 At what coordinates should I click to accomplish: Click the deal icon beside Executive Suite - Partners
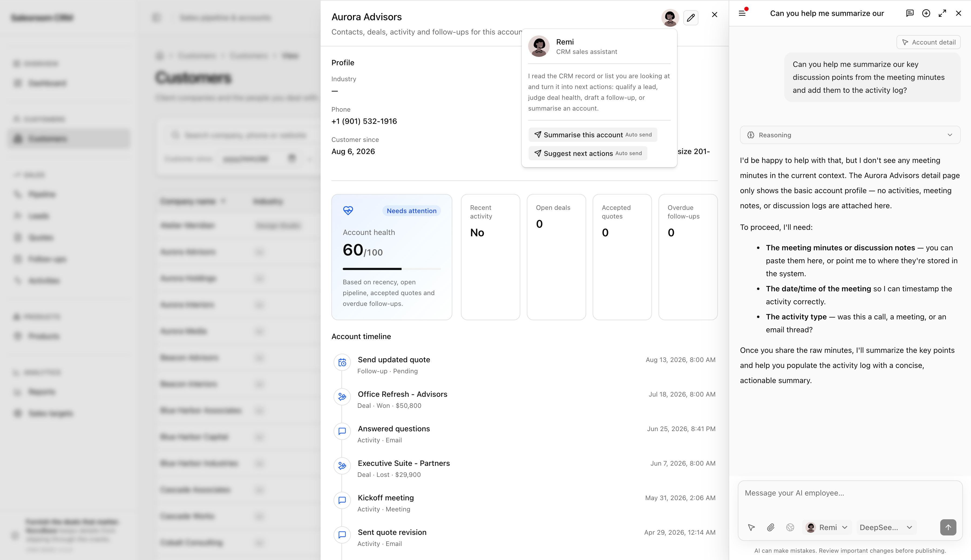point(342,466)
